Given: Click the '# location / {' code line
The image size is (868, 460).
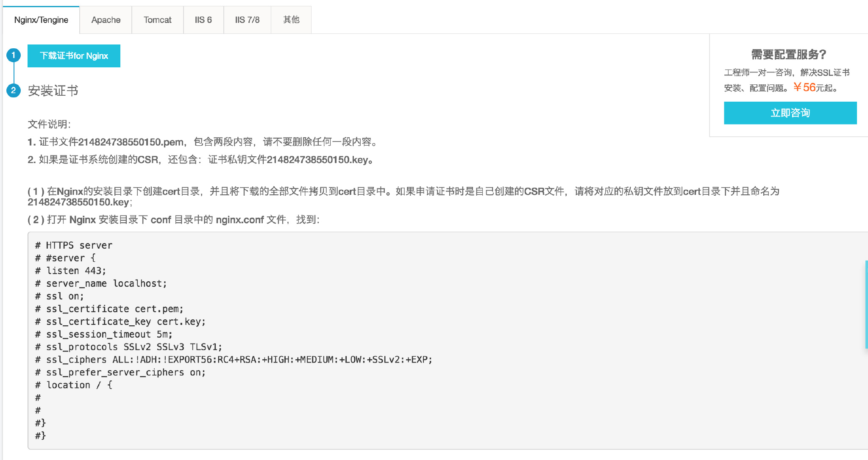Looking at the screenshot, I should pyautogui.click(x=74, y=385).
